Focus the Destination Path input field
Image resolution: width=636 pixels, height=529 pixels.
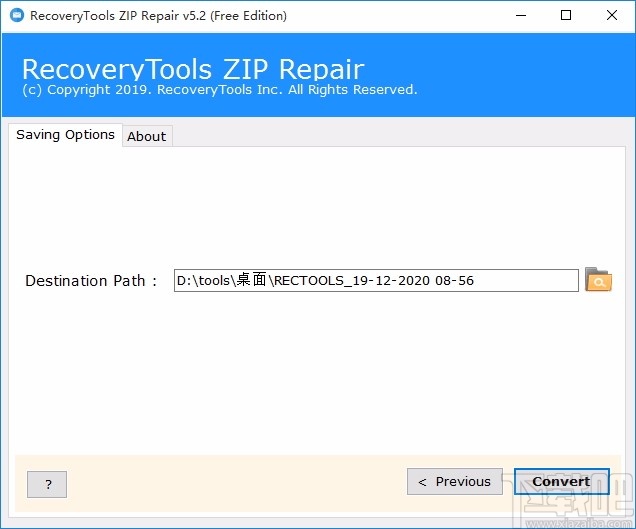pos(376,280)
